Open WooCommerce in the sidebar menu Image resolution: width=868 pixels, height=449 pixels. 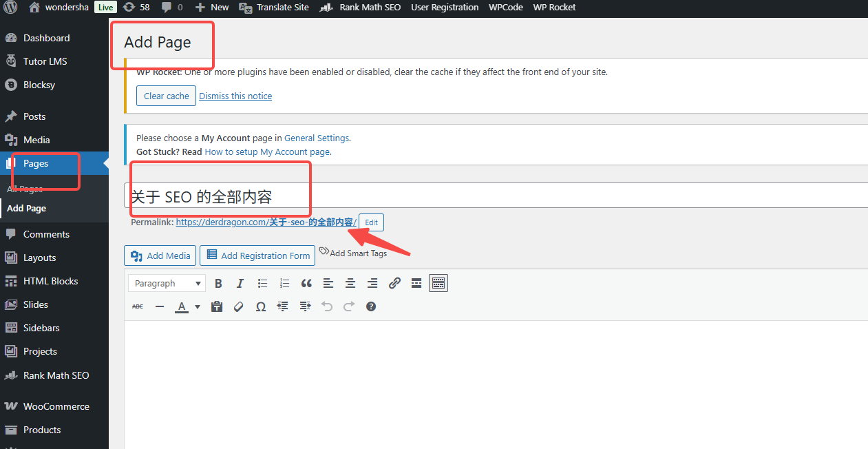coord(56,406)
